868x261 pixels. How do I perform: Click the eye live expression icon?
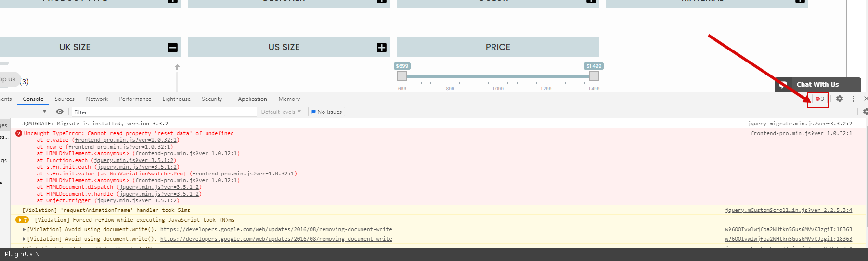pos(60,112)
